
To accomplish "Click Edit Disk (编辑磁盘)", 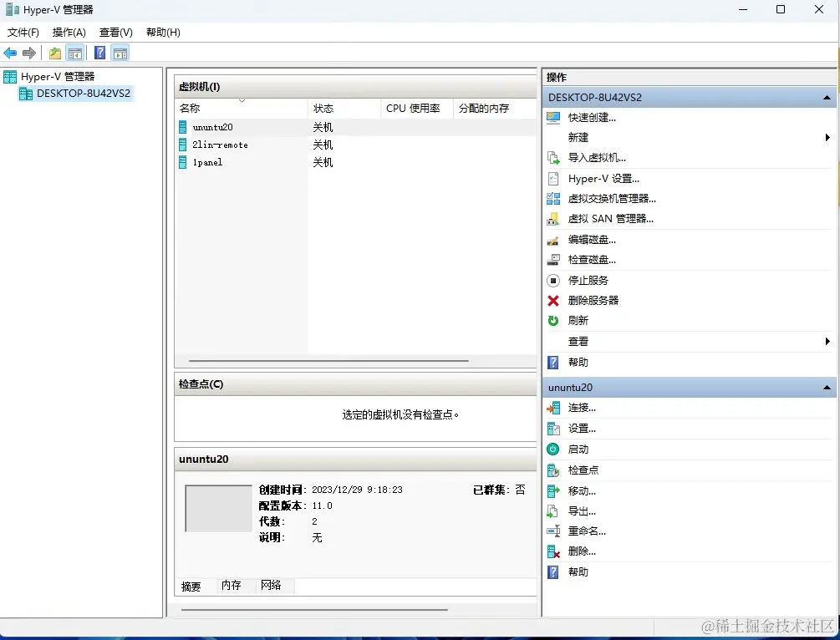I will click(592, 240).
